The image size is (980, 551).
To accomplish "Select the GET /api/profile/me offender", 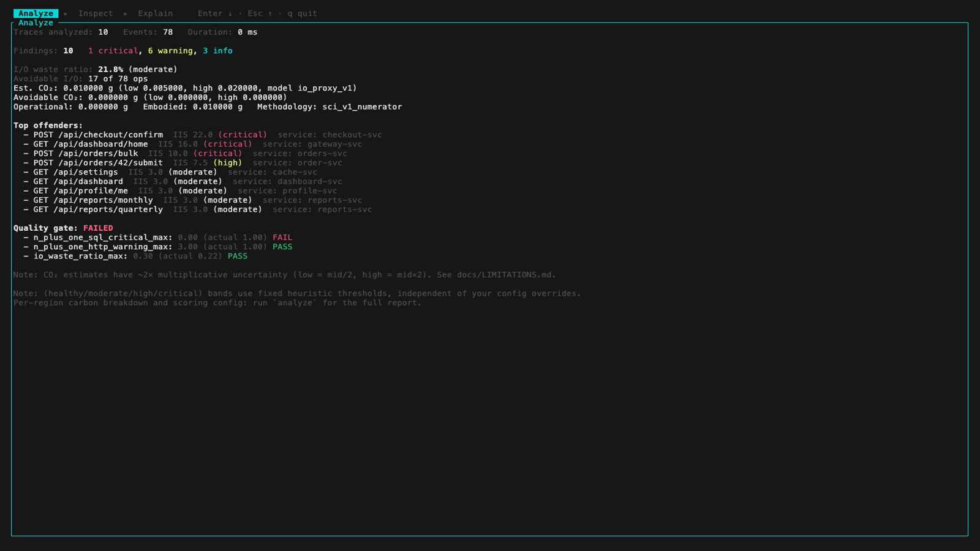I will (181, 190).
